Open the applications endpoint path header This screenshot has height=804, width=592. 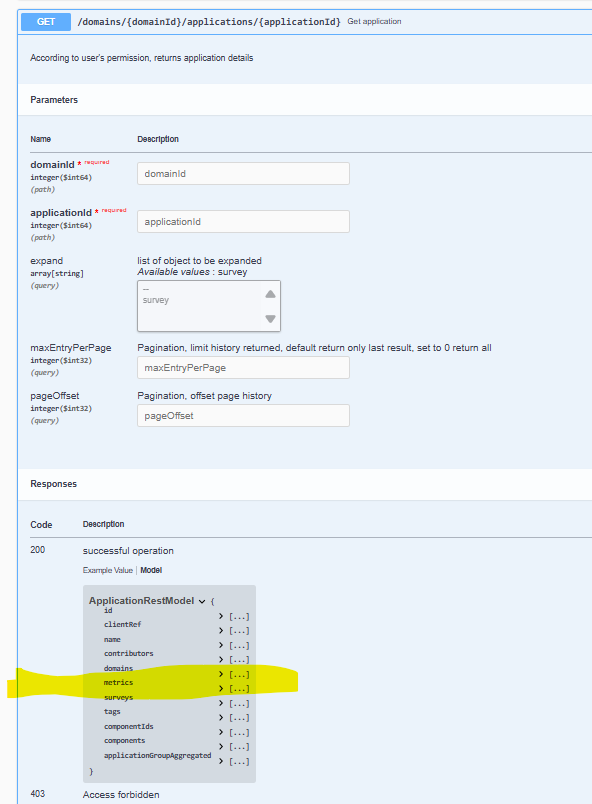point(209,22)
